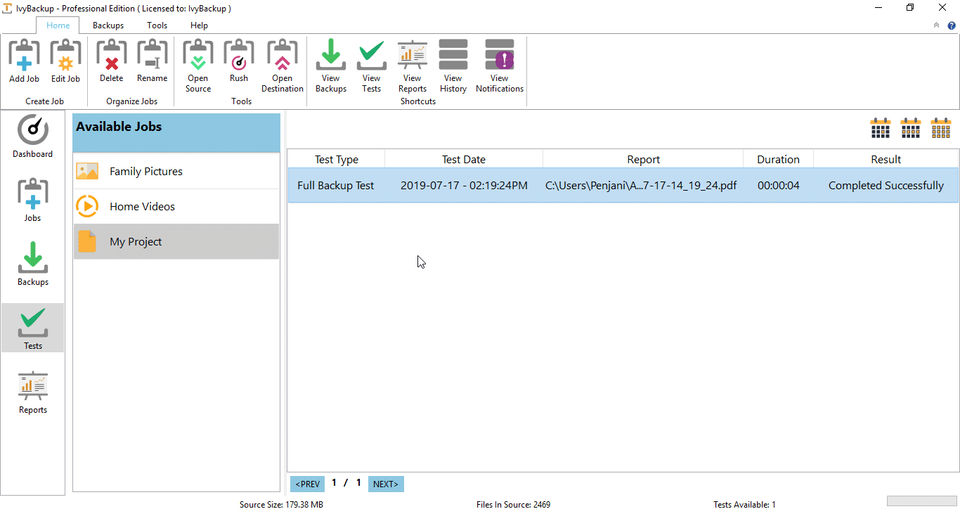The image size is (960, 512).
Task: Switch to the Home ribbon tab
Action: click(x=58, y=25)
